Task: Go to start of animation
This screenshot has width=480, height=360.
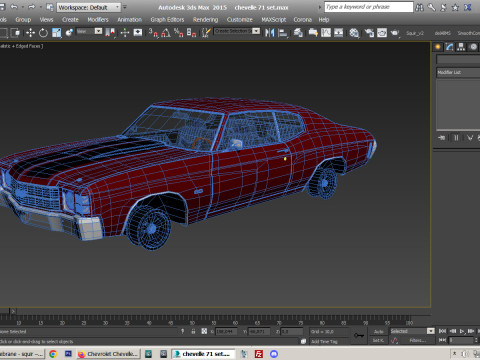Action: click(x=442, y=331)
